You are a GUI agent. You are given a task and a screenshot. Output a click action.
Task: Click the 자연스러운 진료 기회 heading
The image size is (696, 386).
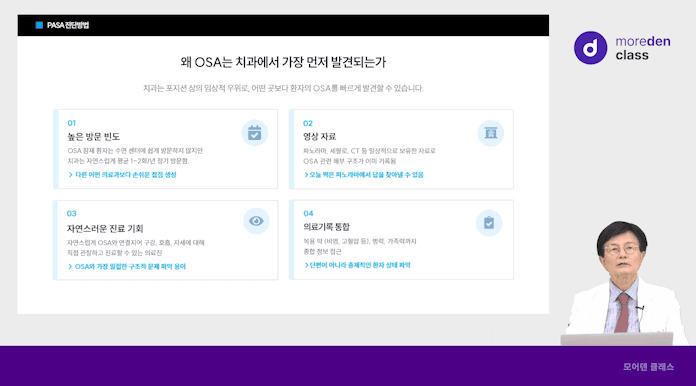105,228
